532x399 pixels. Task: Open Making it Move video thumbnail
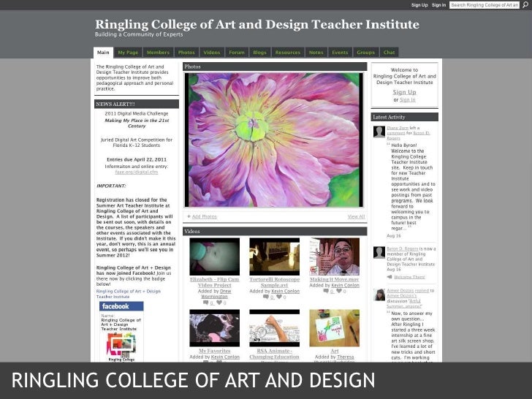click(x=335, y=256)
